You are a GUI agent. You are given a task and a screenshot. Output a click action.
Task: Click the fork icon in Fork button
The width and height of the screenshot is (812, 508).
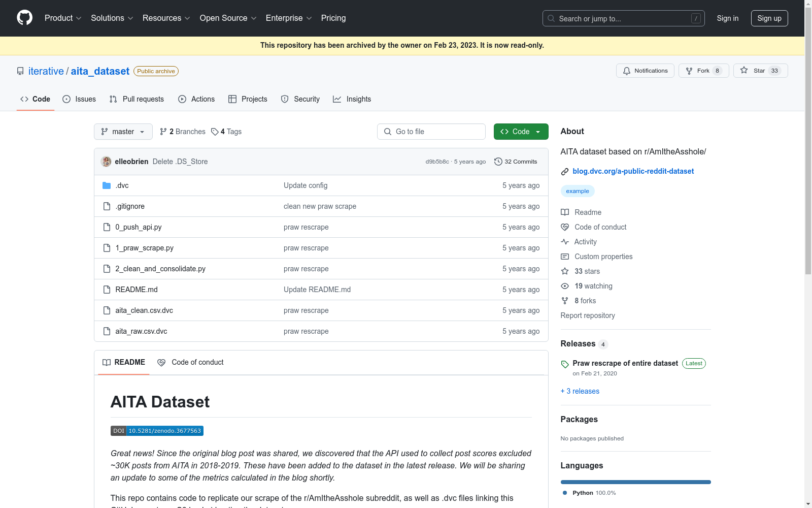coord(689,71)
